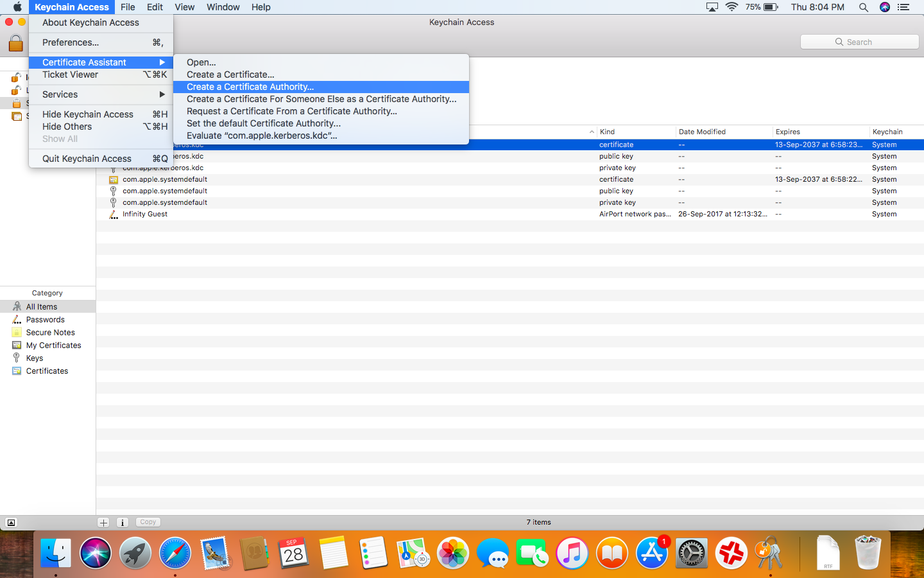
Task: Click the "7 items" status text
Action: [x=538, y=523]
